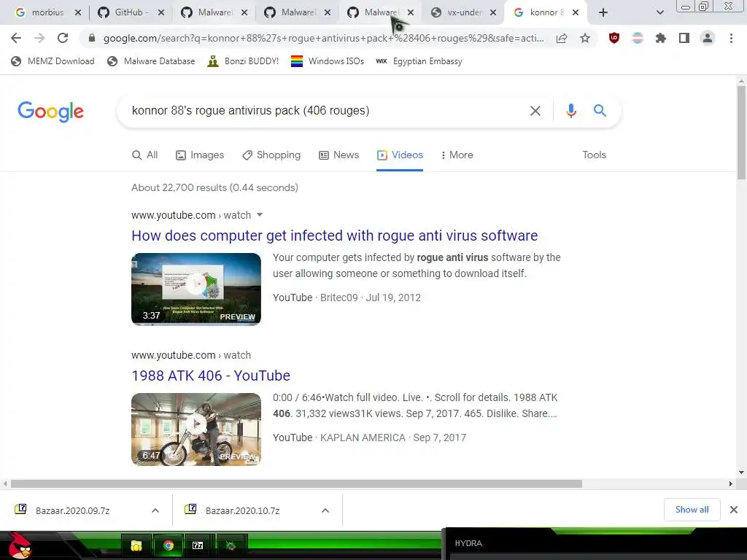Reload the current page
The width and height of the screenshot is (747, 560).
[x=63, y=38]
